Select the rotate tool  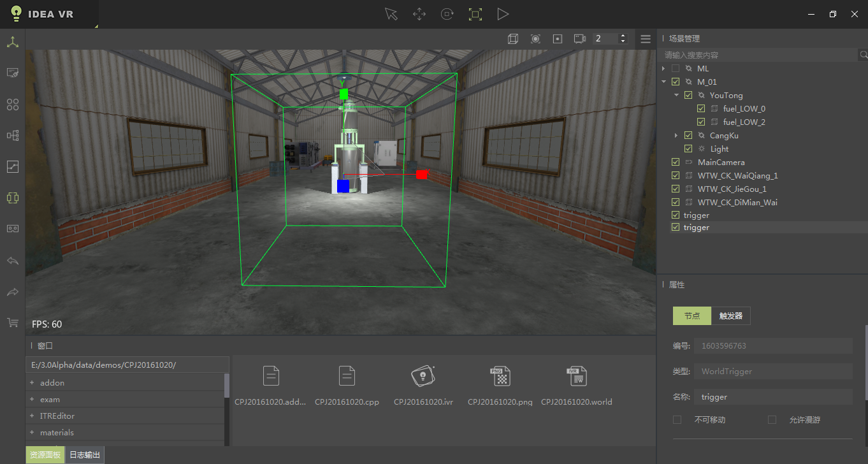coord(447,13)
